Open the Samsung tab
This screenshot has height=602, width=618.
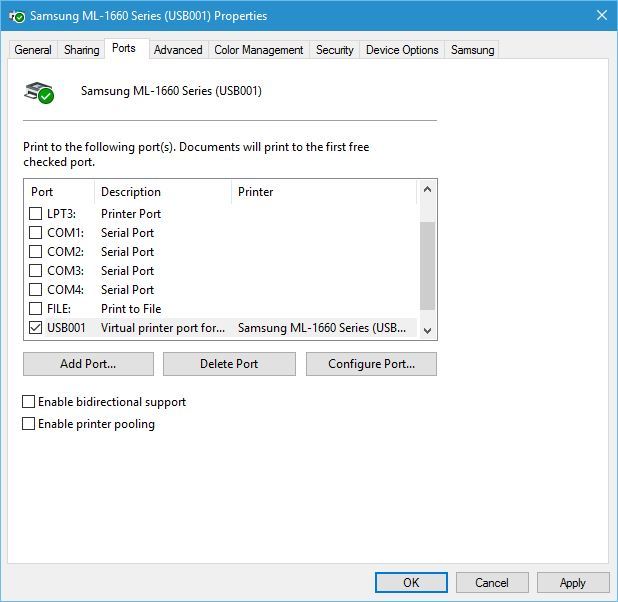pos(473,50)
